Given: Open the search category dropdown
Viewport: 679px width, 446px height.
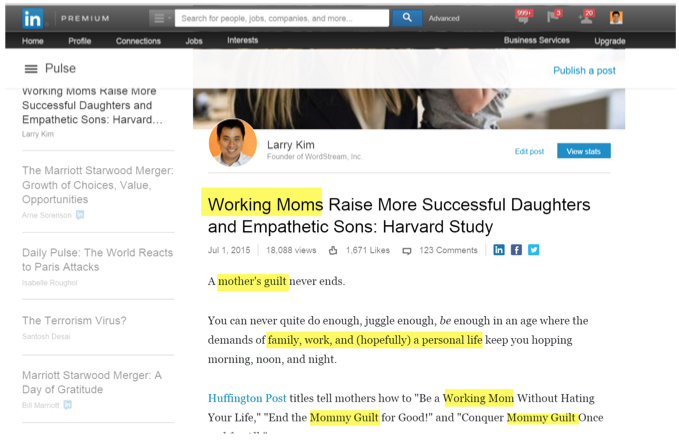Looking at the screenshot, I should (161, 18).
